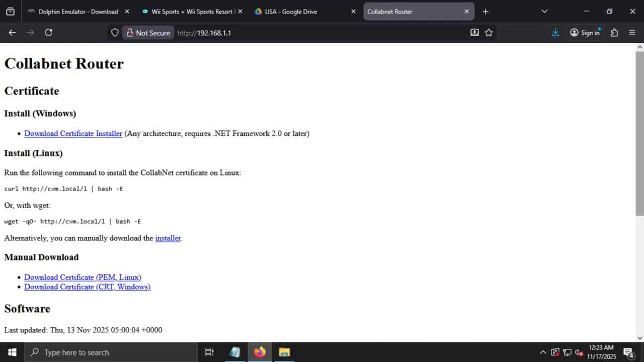The image size is (644, 362).
Task: Switch to the Dolphin Emulator - Download tab
Action: [78, 12]
